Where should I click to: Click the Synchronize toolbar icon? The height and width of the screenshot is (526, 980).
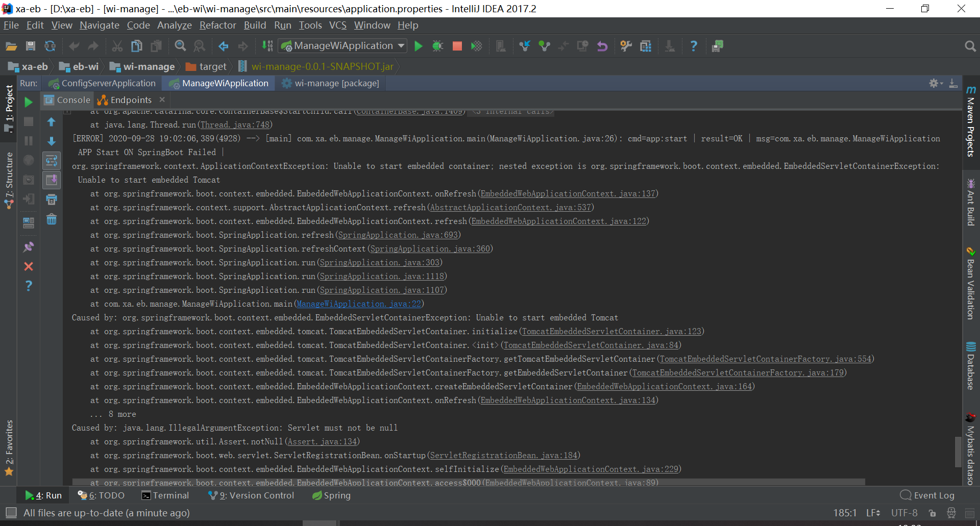point(50,46)
